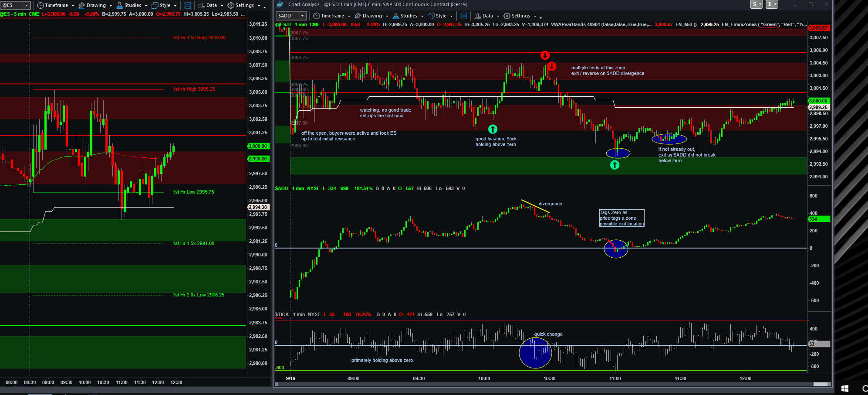Click '@ES - 5 min CME' status label
Screen dimensions: 868x395
point(20,14)
